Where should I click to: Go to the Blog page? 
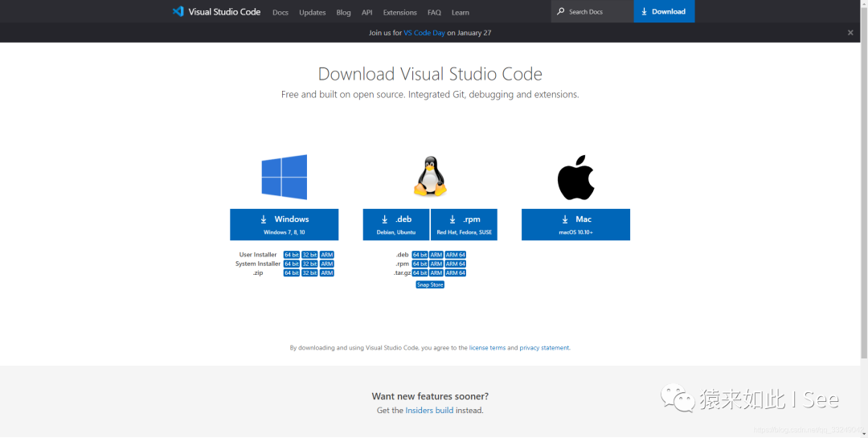coord(343,12)
